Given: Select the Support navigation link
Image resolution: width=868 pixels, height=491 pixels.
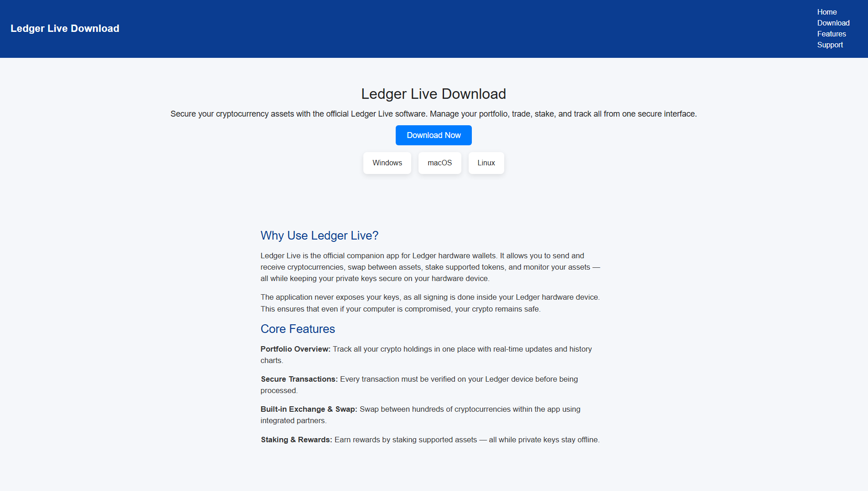Looking at the screenshot, I should pyautogui.click(x=830, y=45).
